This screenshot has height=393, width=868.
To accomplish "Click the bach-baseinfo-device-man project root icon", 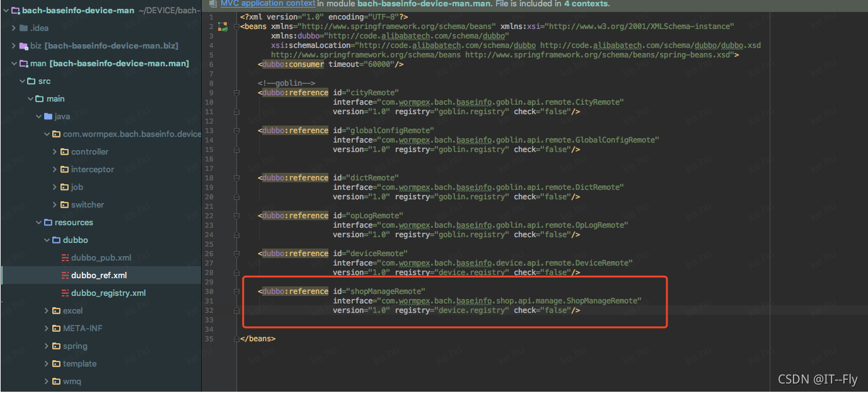I will 16,11.
